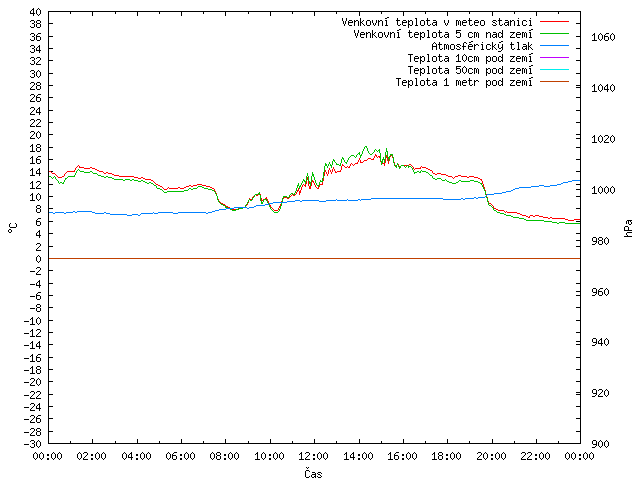Click the right axis unit label 'hPa'

pos(628,228)
